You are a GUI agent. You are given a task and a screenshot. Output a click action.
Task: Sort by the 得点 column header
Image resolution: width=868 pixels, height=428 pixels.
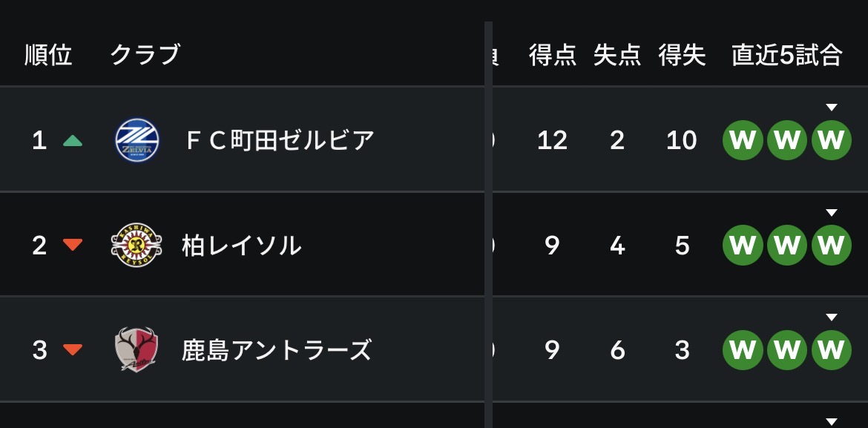point(553,56)
